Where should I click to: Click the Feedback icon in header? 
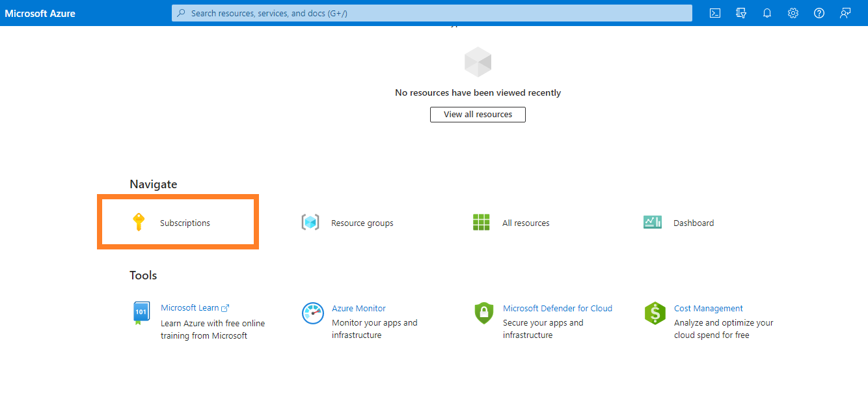pos(845,13)
